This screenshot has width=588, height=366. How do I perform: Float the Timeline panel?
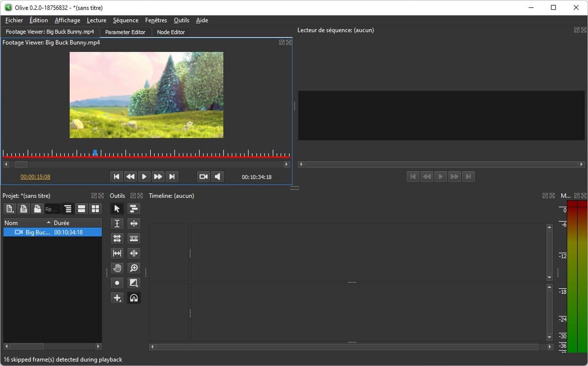[x=545, y=195]
